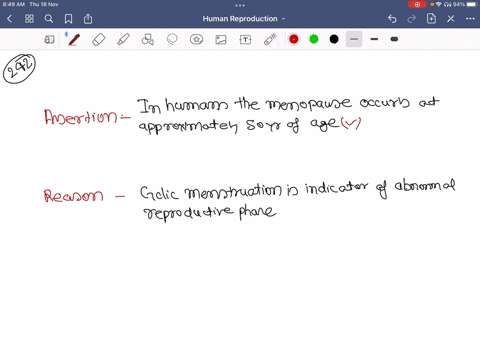Undo the last stroke
This screenshot has width=480, height=360.
tap(392, 19)
